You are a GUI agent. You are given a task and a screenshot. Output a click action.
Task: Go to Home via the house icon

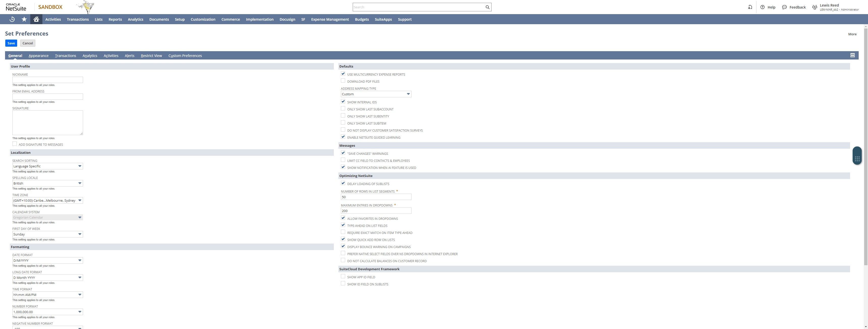[36, 19]
